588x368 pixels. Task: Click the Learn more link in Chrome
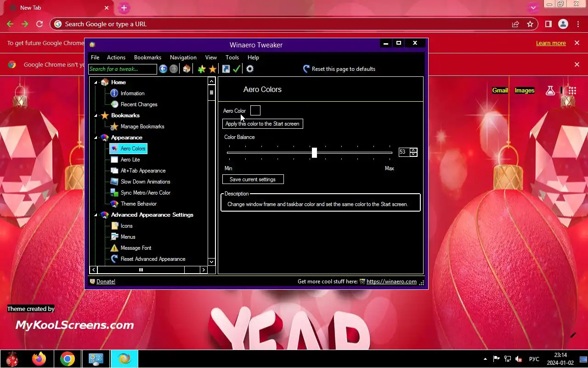(x=551, y=43)
